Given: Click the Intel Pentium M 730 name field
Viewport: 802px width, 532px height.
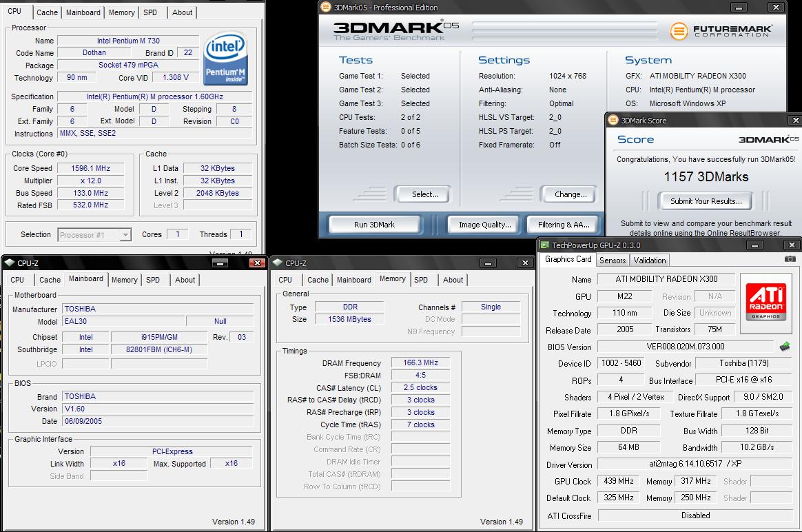Looking at the screenshot, I should 128,41.
